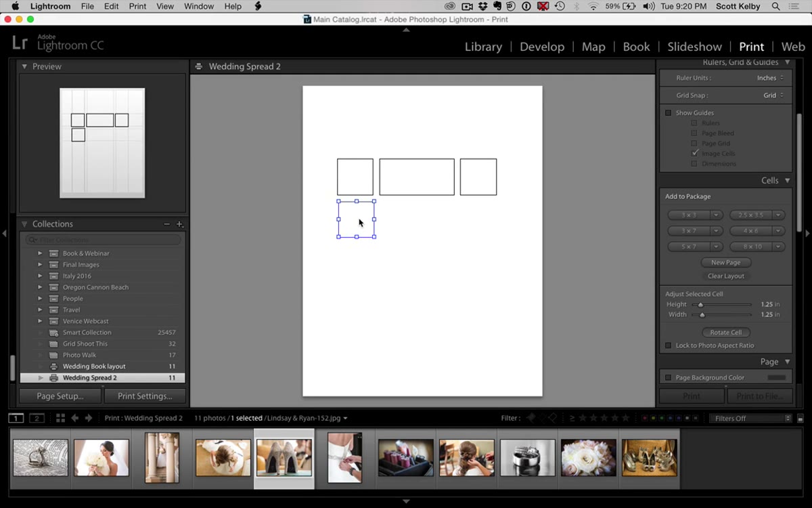
Task: Open the Ruler Units Inches dropdown
Action: coord(770,78)
